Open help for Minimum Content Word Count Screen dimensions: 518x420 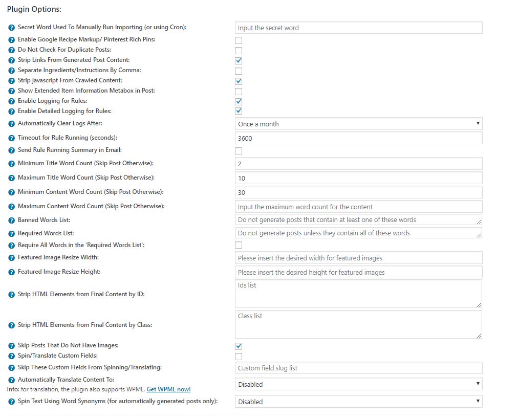point(12,192)
